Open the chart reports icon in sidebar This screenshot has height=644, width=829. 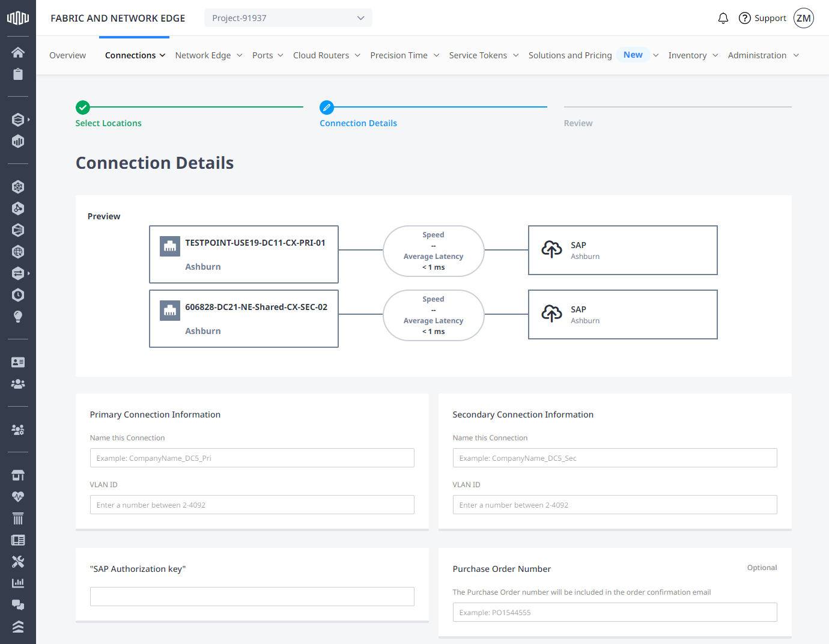coord(18,583)
